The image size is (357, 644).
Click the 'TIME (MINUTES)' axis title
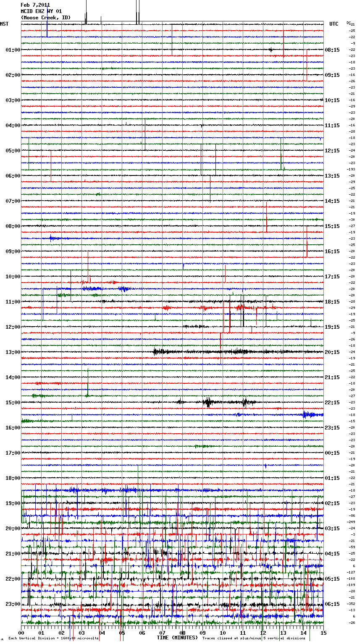(177, 638)
